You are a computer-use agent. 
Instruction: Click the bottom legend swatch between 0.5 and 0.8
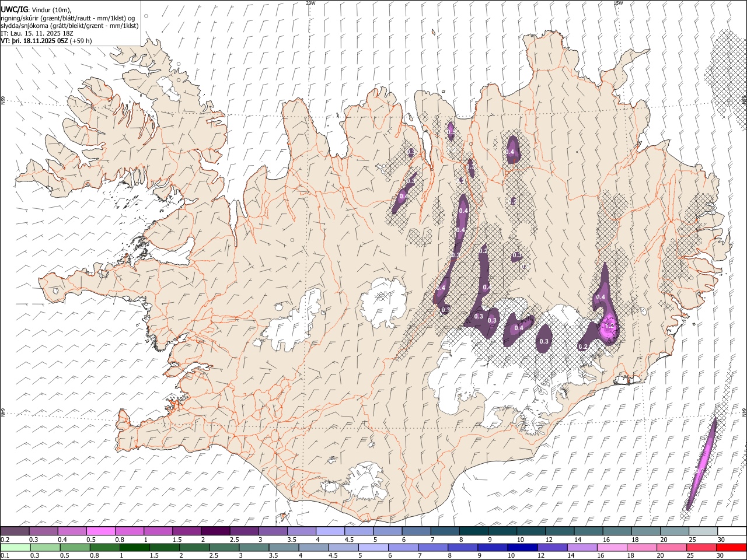[x=75, y=547]
